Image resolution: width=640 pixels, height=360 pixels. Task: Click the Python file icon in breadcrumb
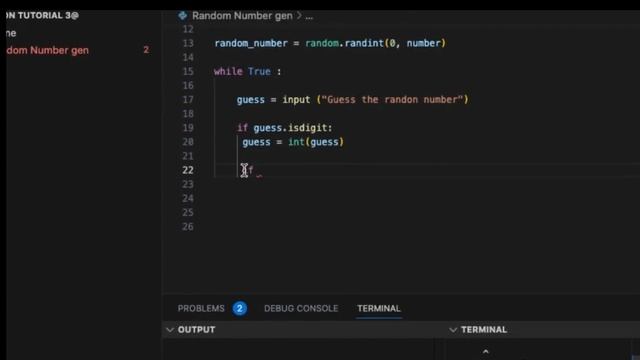pyautogui.click(x=182, y=16)
